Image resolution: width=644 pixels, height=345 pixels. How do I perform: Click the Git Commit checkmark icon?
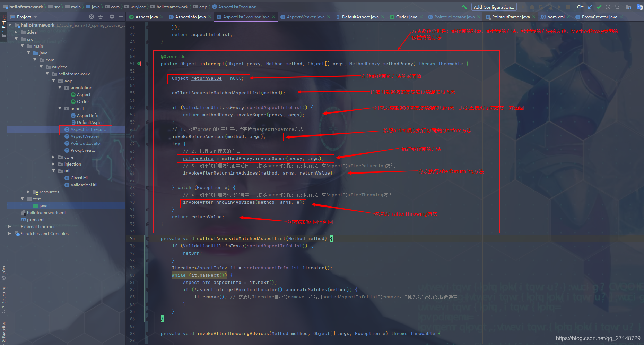(599, 7)
